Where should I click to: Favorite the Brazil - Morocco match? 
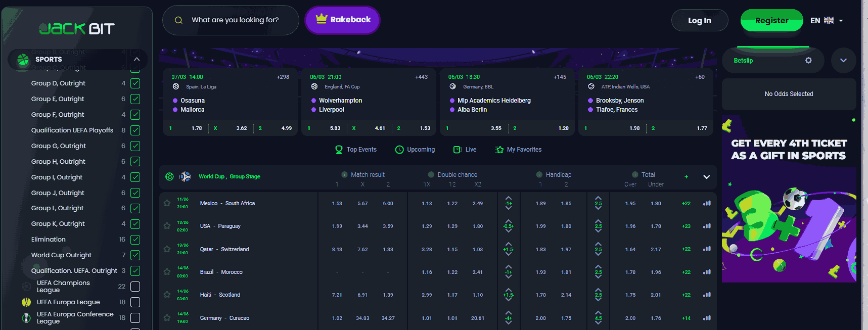click(x=167, y=272)
